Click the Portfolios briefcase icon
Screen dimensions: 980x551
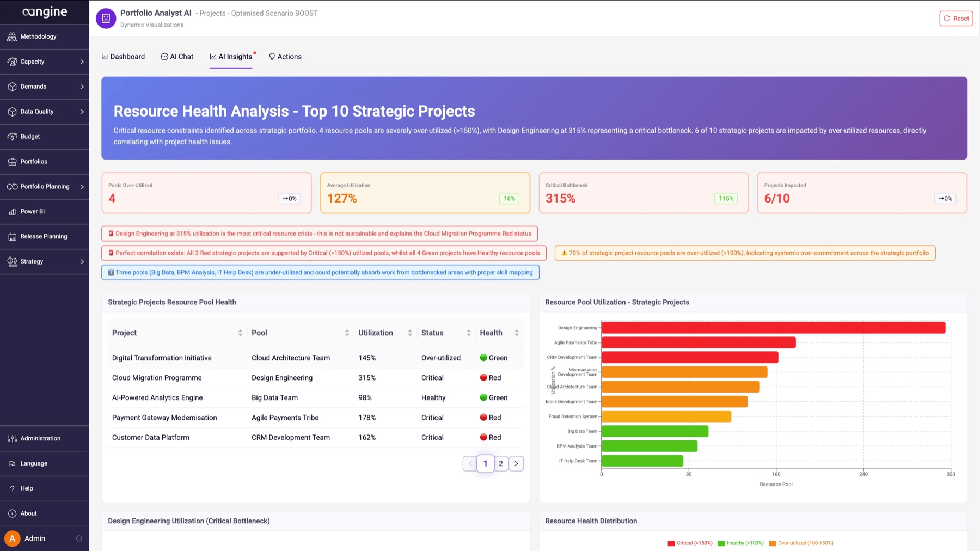12,162
